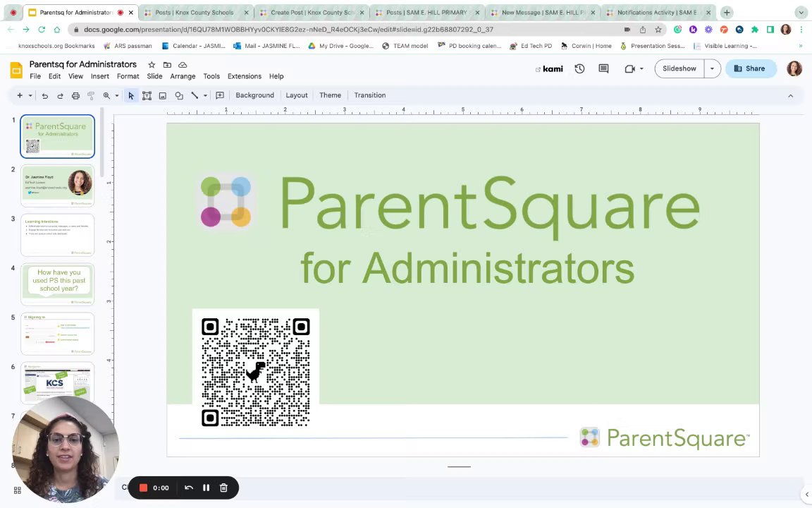Pause the screen recording
This screenshot has height=508, width=812.
click(206, 488)
